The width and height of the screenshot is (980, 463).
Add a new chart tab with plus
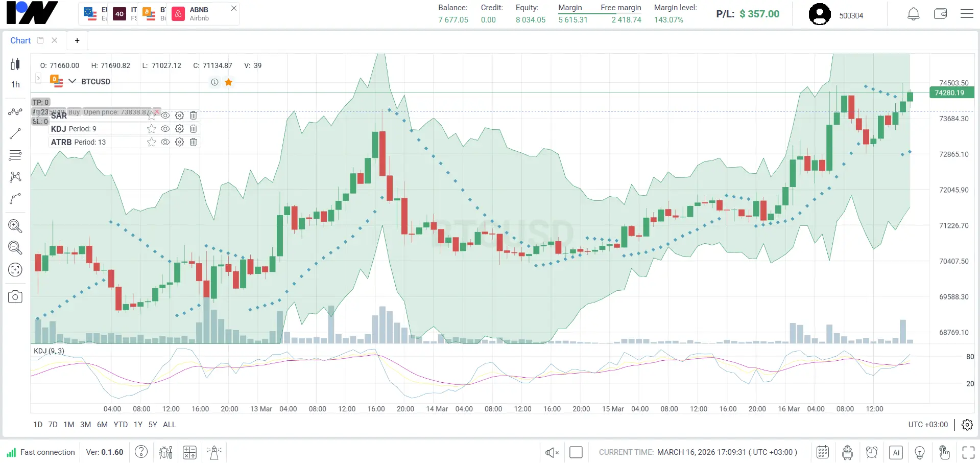[77, 40]
